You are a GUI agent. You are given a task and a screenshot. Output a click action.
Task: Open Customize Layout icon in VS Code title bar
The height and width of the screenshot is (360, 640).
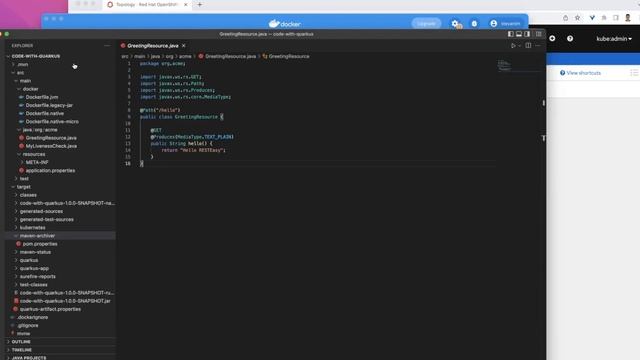pos(539,34)
